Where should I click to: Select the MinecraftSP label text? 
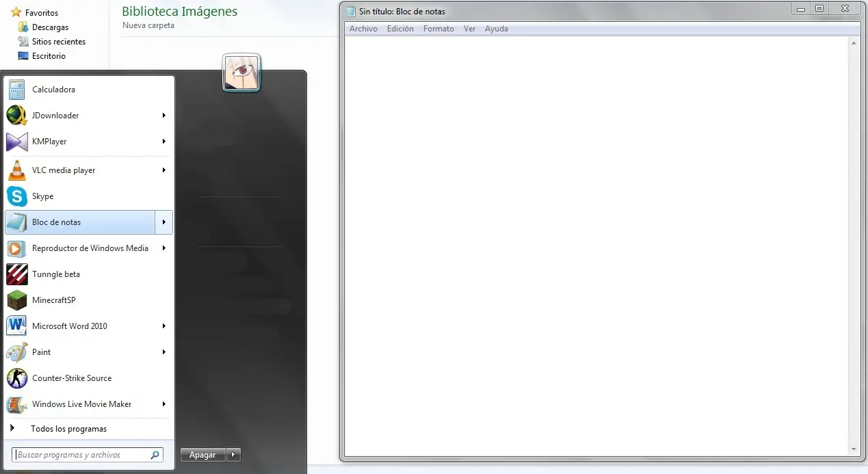click(54, 300)
